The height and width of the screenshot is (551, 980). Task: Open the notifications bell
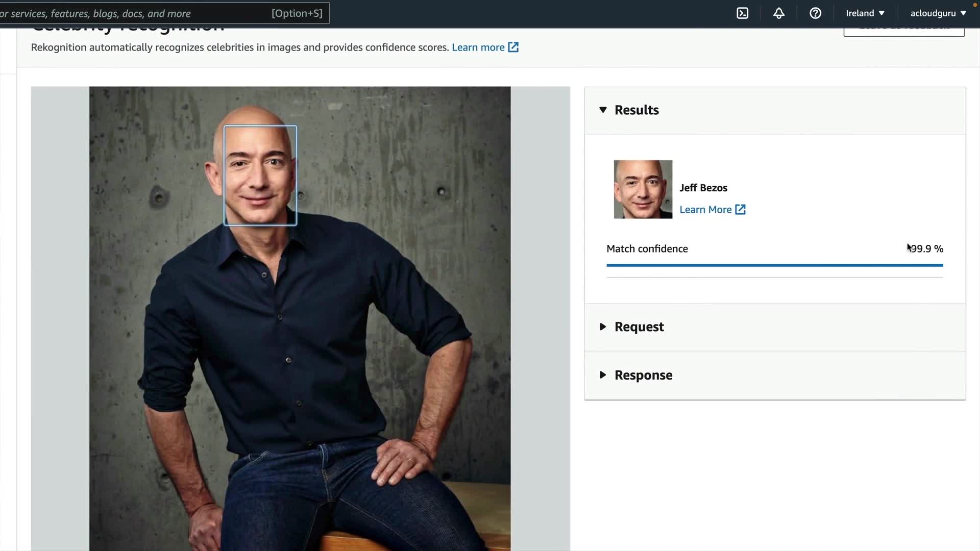coord(778,13)
